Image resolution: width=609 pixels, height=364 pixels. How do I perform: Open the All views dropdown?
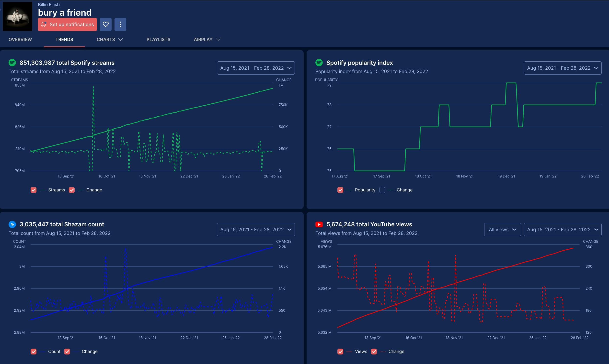pos(502,230)
